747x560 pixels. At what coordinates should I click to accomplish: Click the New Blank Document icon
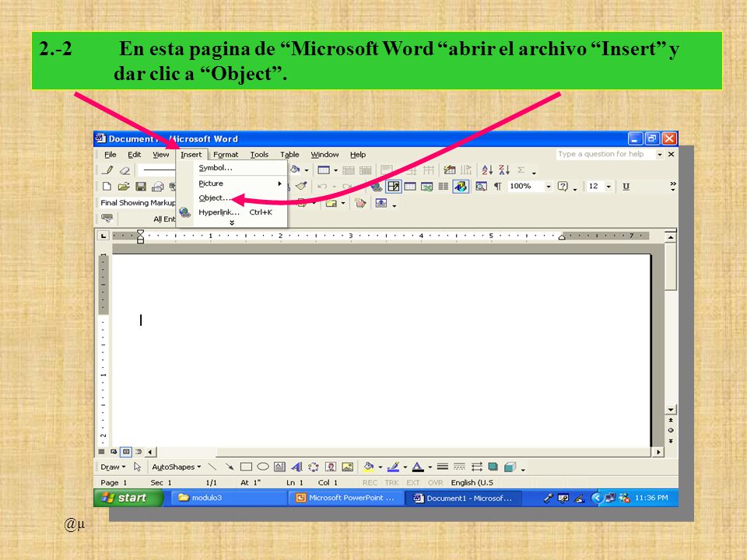click(x=107, y=186)
